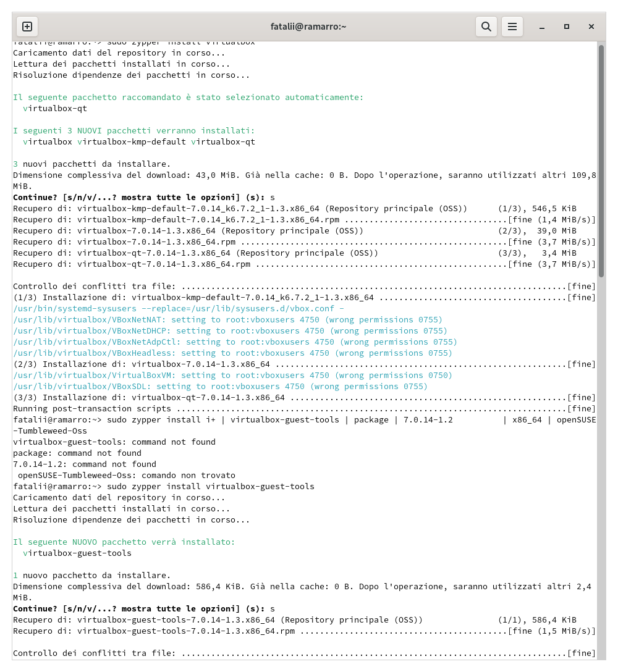The height and width of the screenshot is (672, 618).
Task: Click the line mentioning download size 43,0 MiB
Action: tap(305, 175)
